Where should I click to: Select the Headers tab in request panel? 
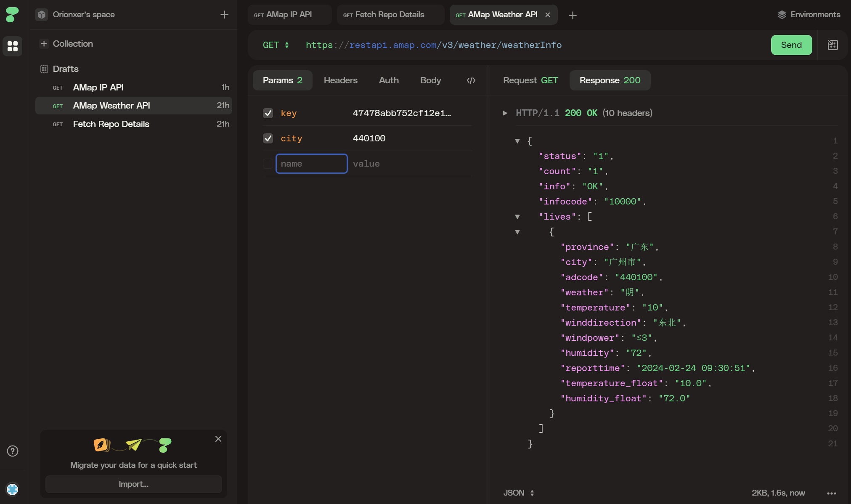[341, 80]
